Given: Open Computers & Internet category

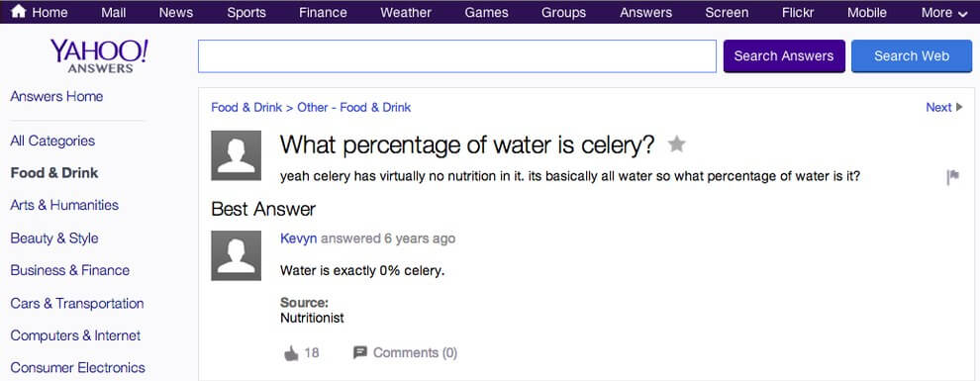Looking at the screenshot, I should point(75,335).
